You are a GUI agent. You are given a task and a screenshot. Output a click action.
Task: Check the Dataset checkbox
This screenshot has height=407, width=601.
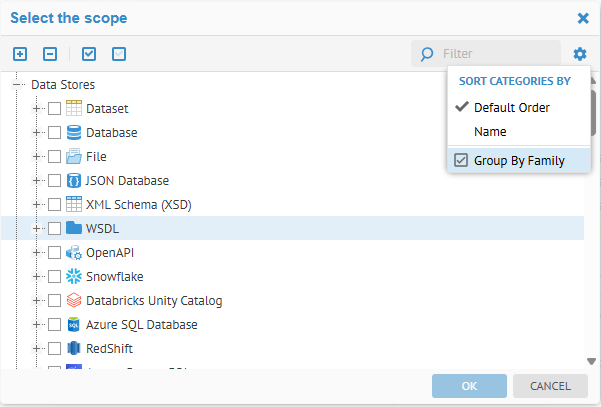55,109
